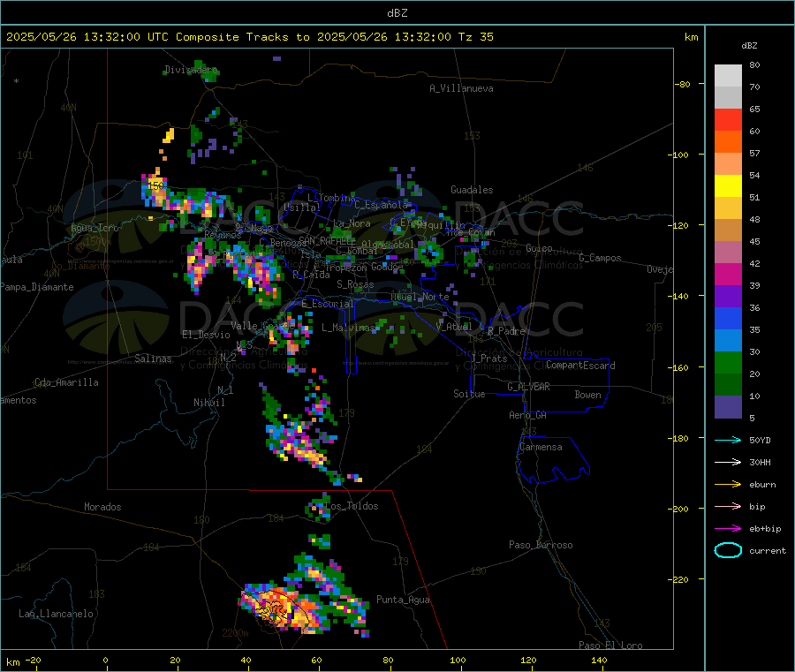795x672 pixels.
Task: Click the 5 dBZ purple-gray color swatch
Action: [x=728, y=407]
